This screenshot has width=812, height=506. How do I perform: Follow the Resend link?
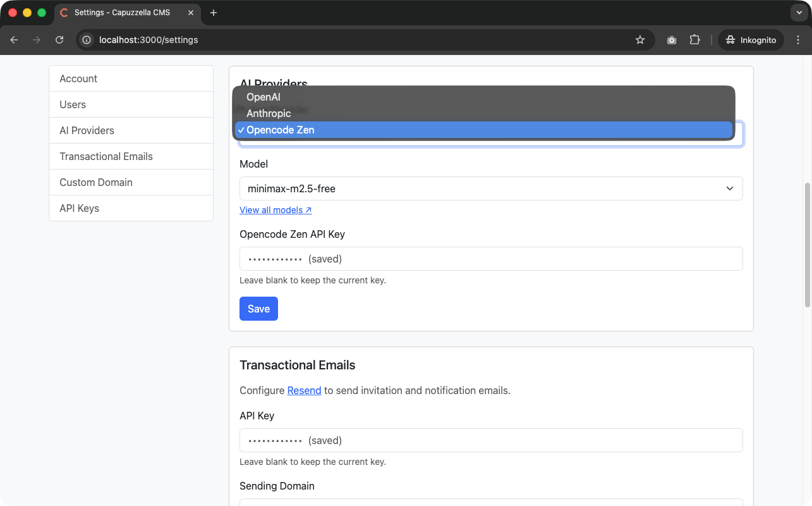point(304,390)
